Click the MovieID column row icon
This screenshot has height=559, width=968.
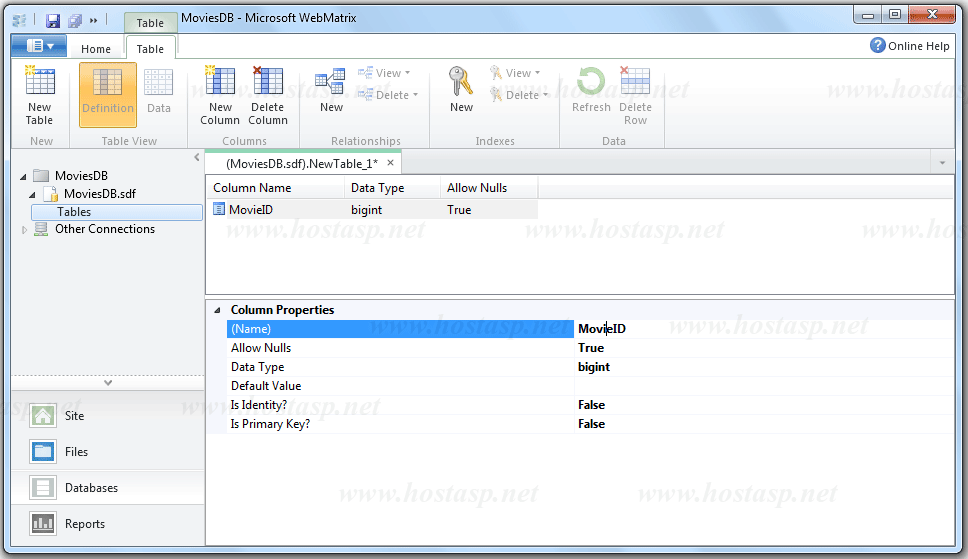219,209
